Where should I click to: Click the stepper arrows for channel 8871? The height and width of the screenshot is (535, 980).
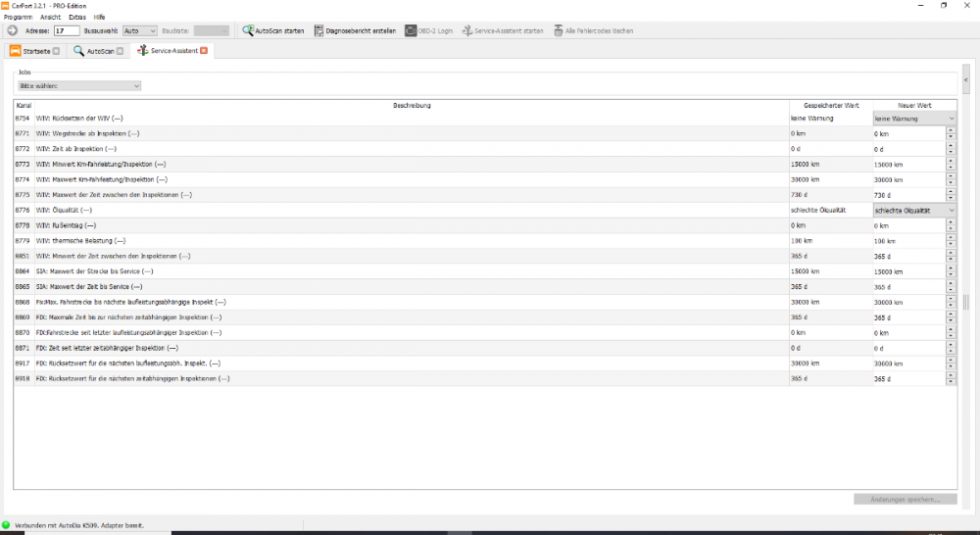click(x=951, y=348)
